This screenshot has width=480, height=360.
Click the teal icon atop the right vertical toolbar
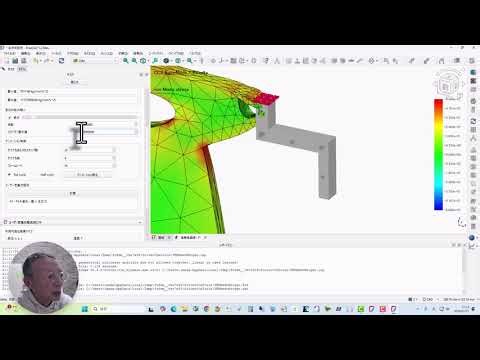coord(473,72)
